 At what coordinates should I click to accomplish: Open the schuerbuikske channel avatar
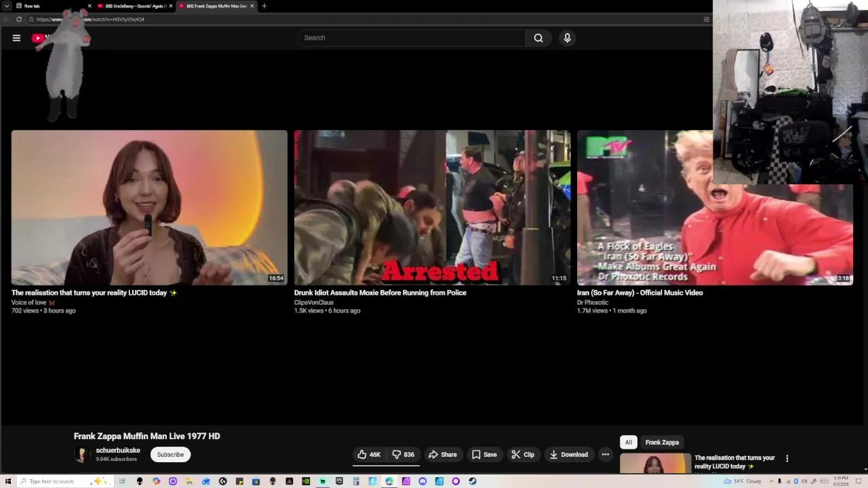82,455
